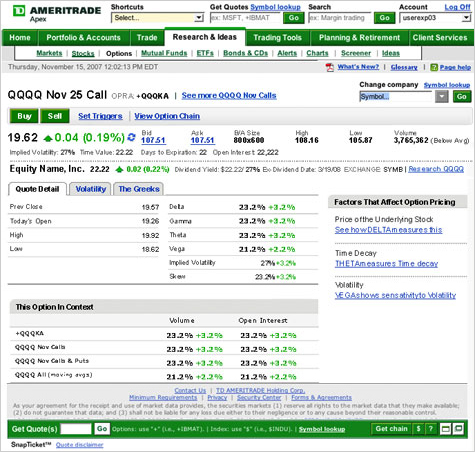Open the Home menu tab
Image resolution: width=475 pixels, height=452 pixels.
click(20, 38)
